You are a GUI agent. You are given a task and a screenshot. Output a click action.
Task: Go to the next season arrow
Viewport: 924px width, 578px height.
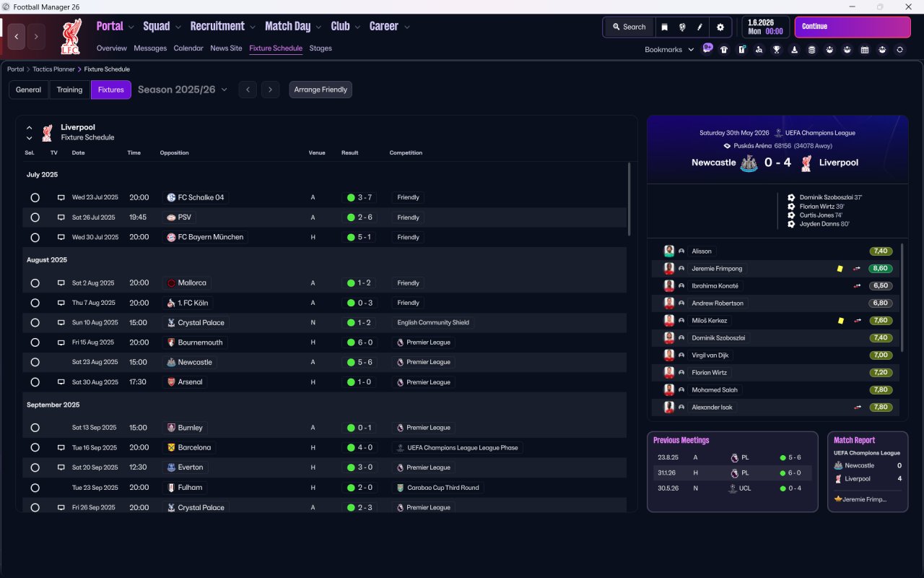click(x=270, y=90)
